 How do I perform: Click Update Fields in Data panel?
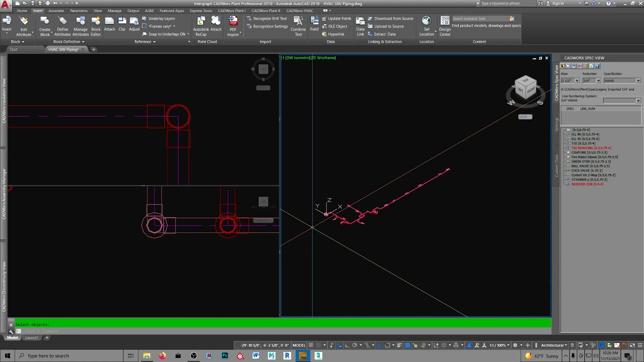(x=336, y=19)
